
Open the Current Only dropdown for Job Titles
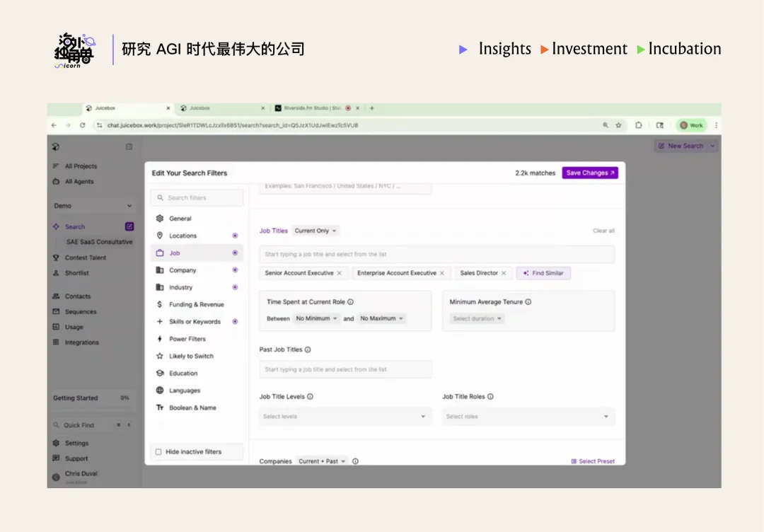click(316, 231)
